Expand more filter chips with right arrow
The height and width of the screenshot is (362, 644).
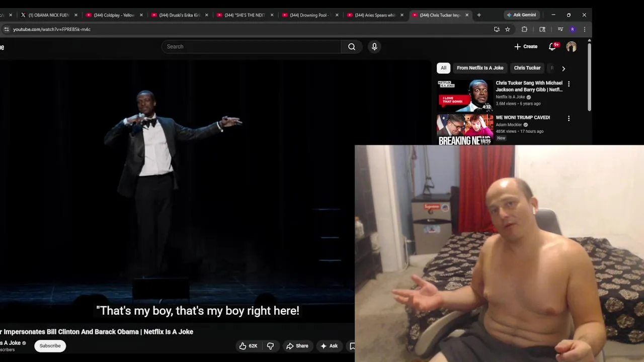coord(563,68)
